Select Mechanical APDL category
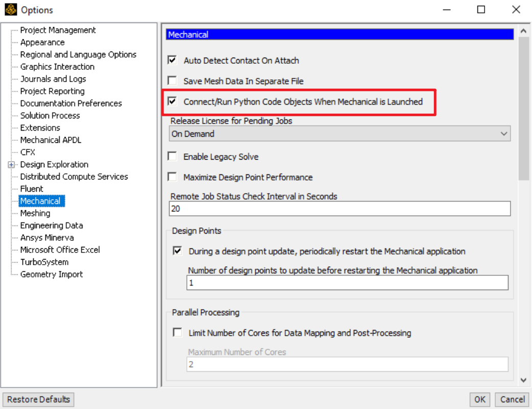 tap(51, 140)
